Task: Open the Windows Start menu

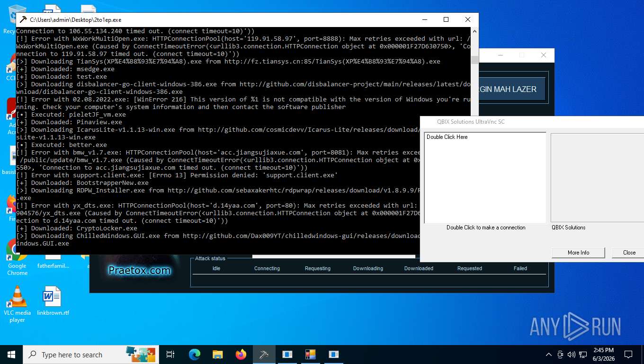Action: [x=11, y=355]
